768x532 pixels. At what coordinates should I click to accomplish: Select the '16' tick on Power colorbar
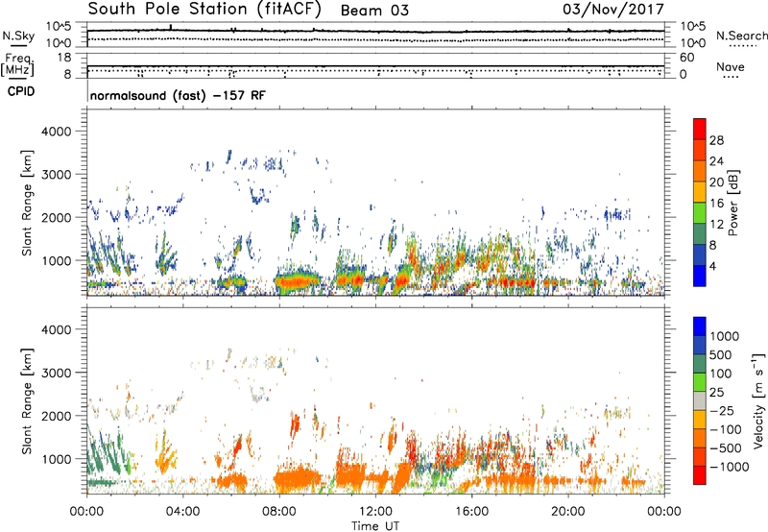pyautogui.click(x=716, y=204)
